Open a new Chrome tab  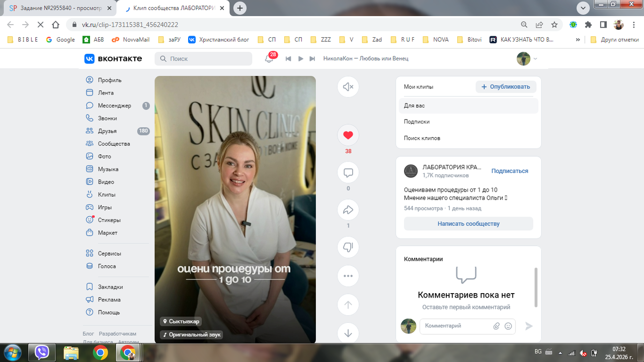tap(240, 8)
